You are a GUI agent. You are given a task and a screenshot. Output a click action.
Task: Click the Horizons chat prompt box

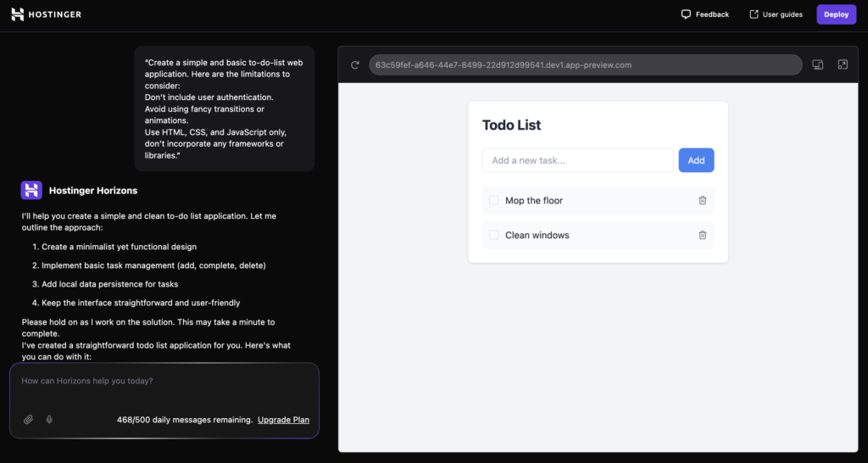[164, 382]
